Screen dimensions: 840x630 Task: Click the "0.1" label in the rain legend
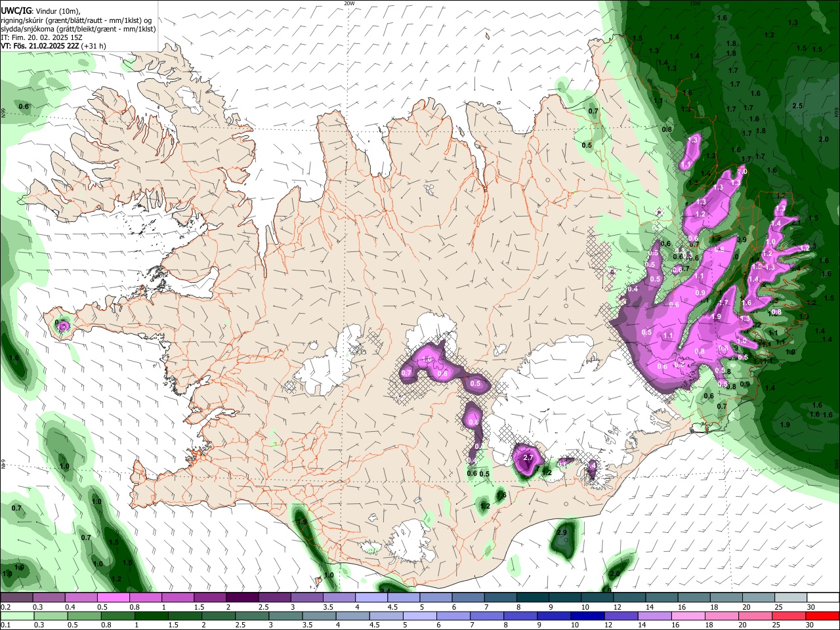pos(6,625)
